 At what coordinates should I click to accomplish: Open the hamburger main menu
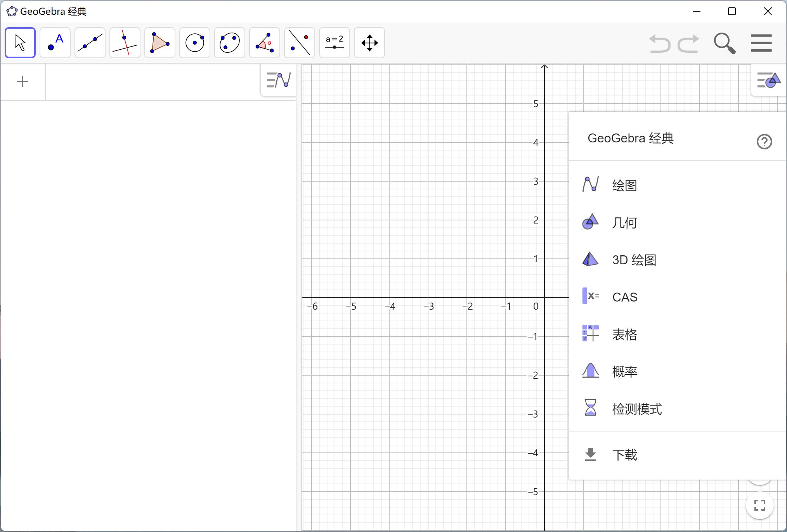click(761, 43)
